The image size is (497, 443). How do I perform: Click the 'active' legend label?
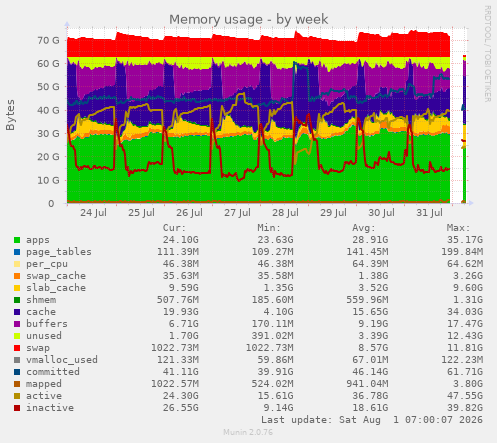click(x=44, y=396)
